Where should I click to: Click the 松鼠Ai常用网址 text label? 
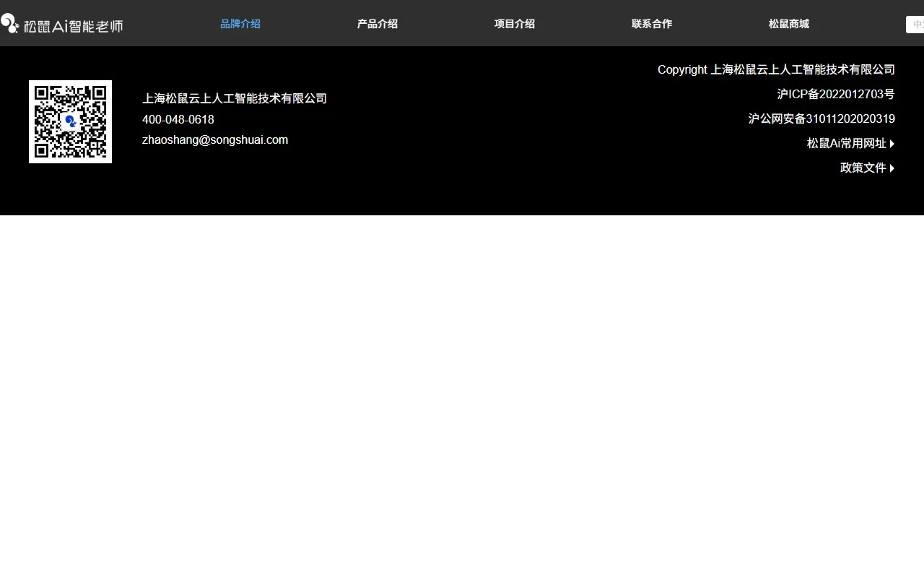coord(846,143)
